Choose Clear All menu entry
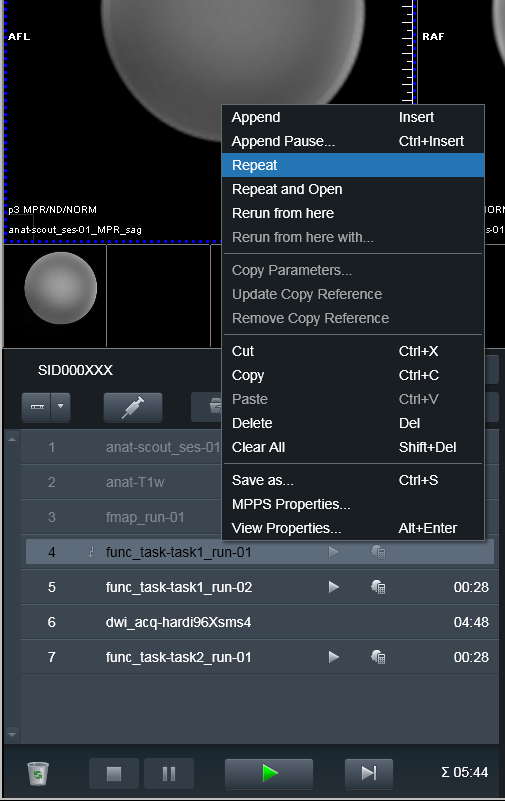Image resolution: width=505 pixels, height=801 pixels. pyautogui.click(x=353, y=447)
